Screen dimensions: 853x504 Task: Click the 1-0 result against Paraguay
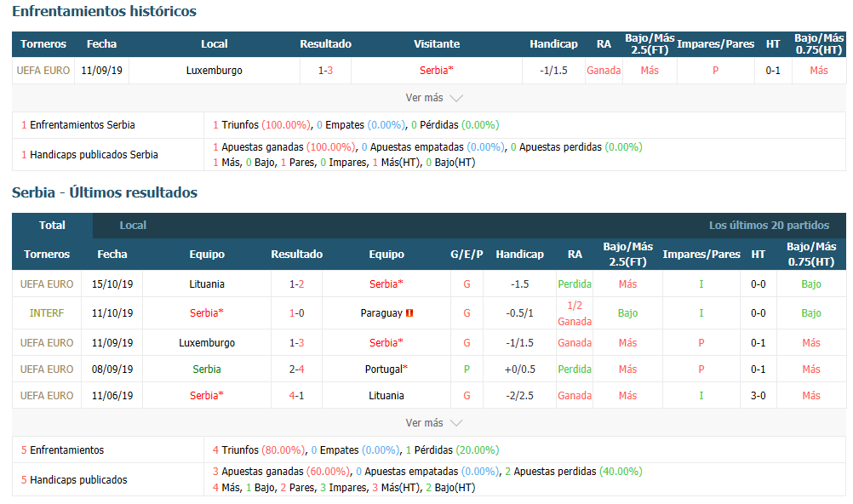(296, 313)
